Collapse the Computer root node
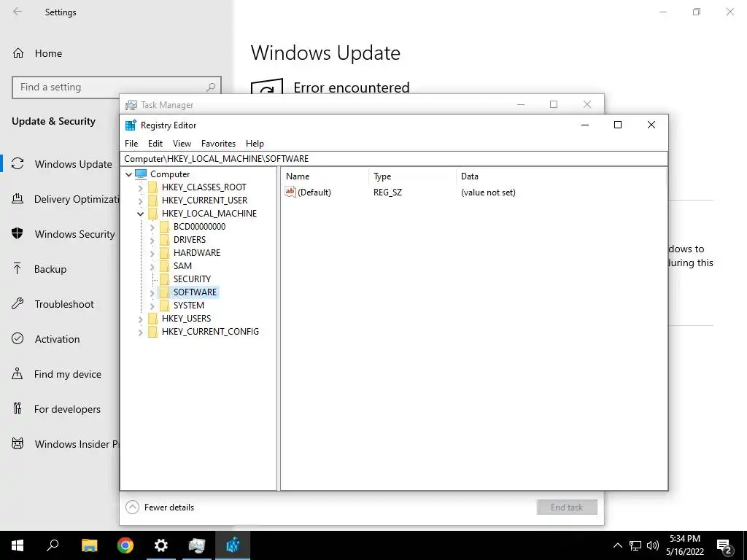 [x=128, y=174]
